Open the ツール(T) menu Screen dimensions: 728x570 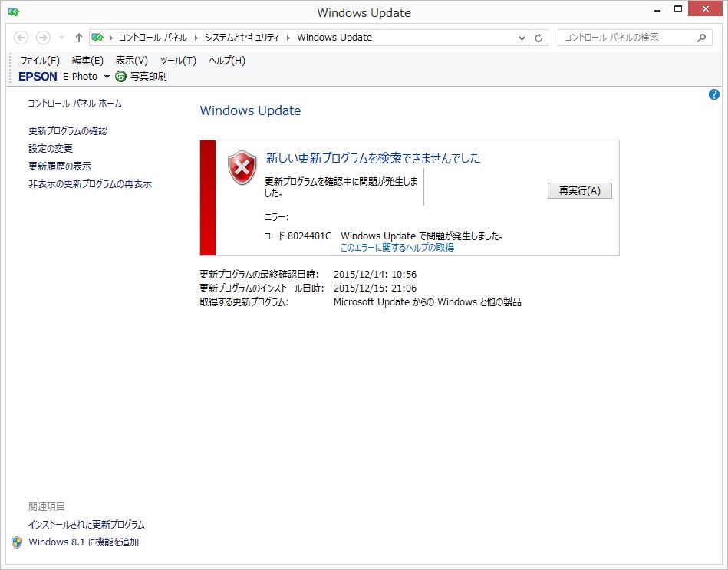pyautogui.click(x=178, y=61)
